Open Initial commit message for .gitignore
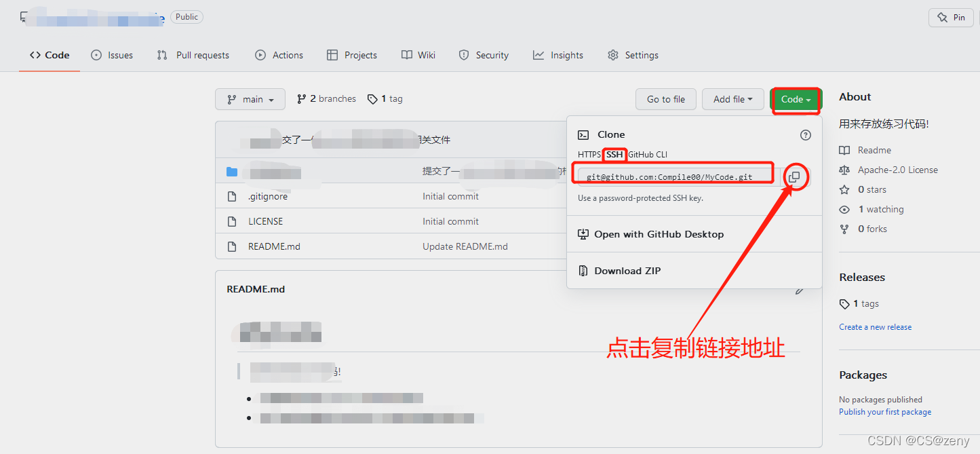 pyautogui.click(x=450, y=196)
